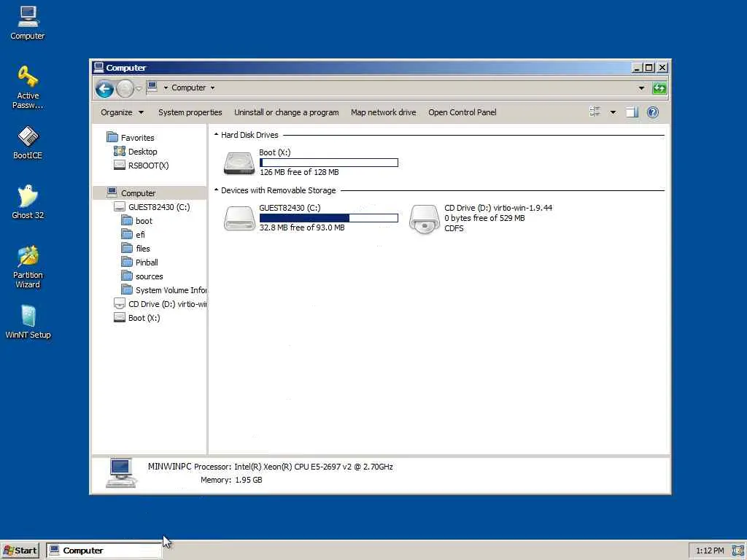Click Computer taskbar button
The image size is (747, 560).
tap(104, 551)
